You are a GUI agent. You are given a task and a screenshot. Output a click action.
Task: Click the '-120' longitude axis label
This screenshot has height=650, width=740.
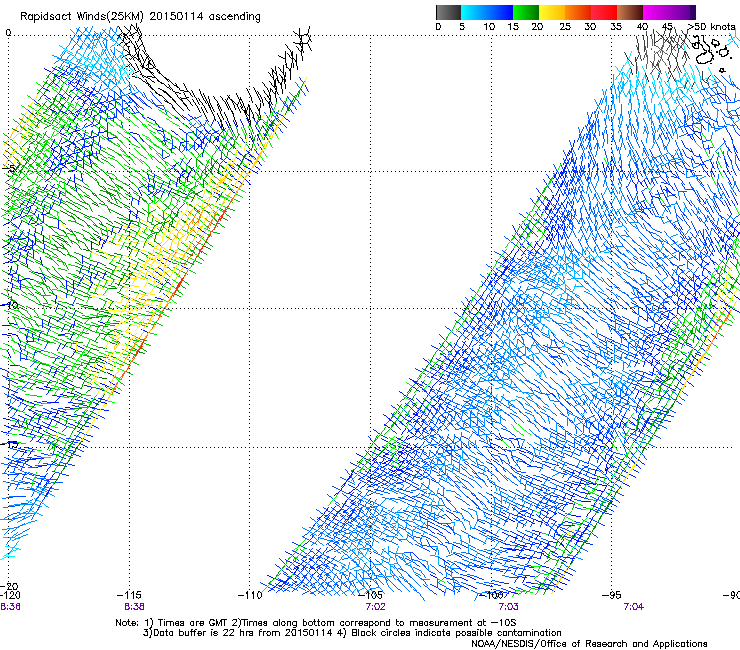pyautogui.click(x=10, y=595)
